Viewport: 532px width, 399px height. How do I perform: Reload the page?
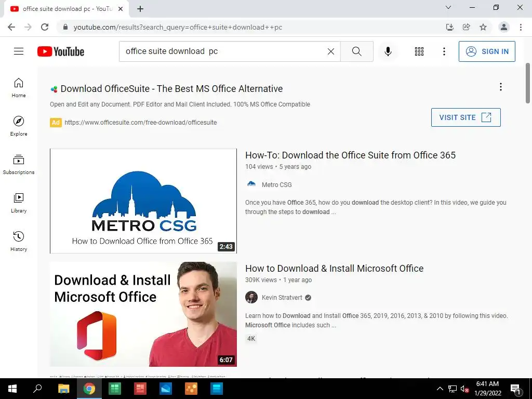45,27
